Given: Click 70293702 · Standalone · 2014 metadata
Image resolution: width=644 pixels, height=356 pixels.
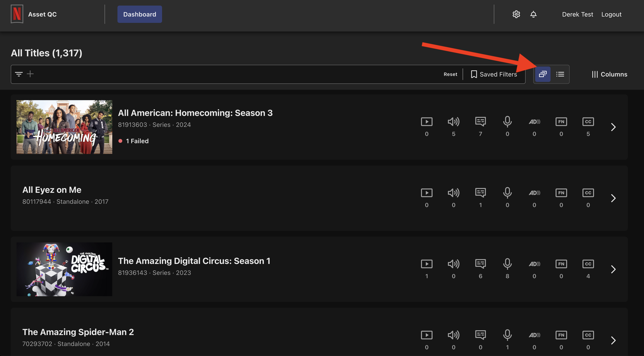Looking at the screenshot, I should click(66, 344).
